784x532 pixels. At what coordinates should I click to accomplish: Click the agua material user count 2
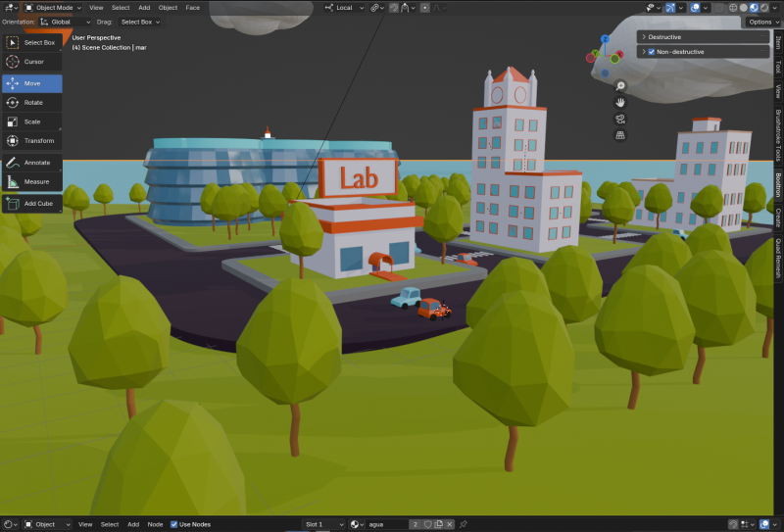point(416,524)
